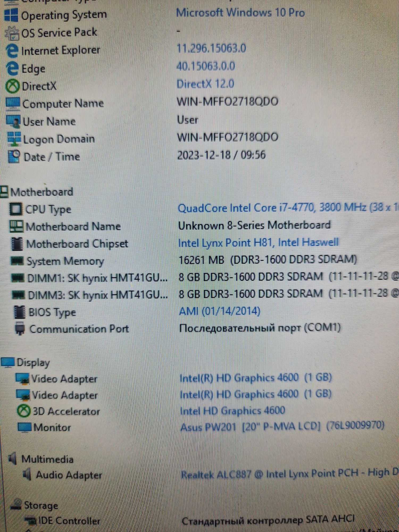Select the DIMM1 8 GB DDR3-1600 value
Viewport: 399px width, 532px height.
point(289,277)
